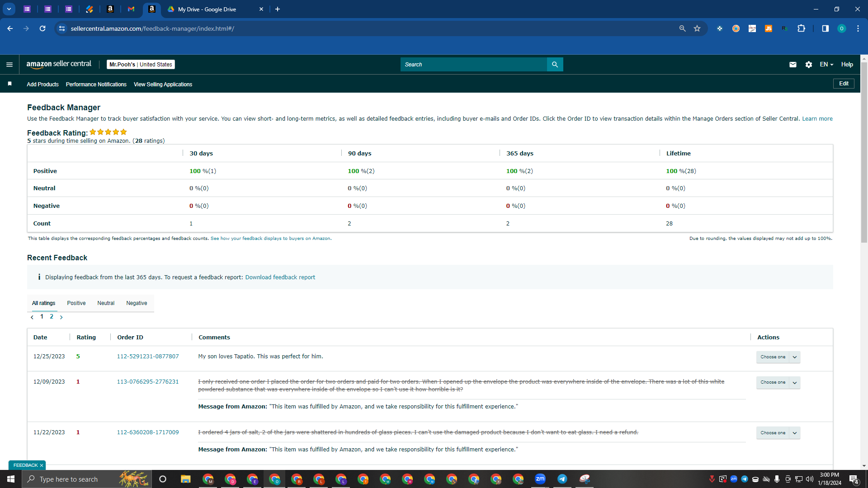Viewport: 868px width, 488px height.
Task: Select the All ratings tab
Action: 43,303
